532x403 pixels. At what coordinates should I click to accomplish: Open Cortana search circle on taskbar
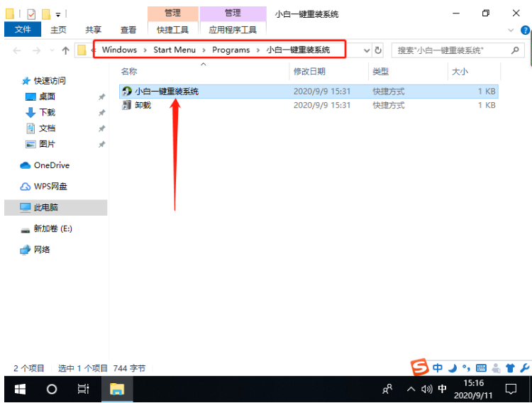click(52, 389)
